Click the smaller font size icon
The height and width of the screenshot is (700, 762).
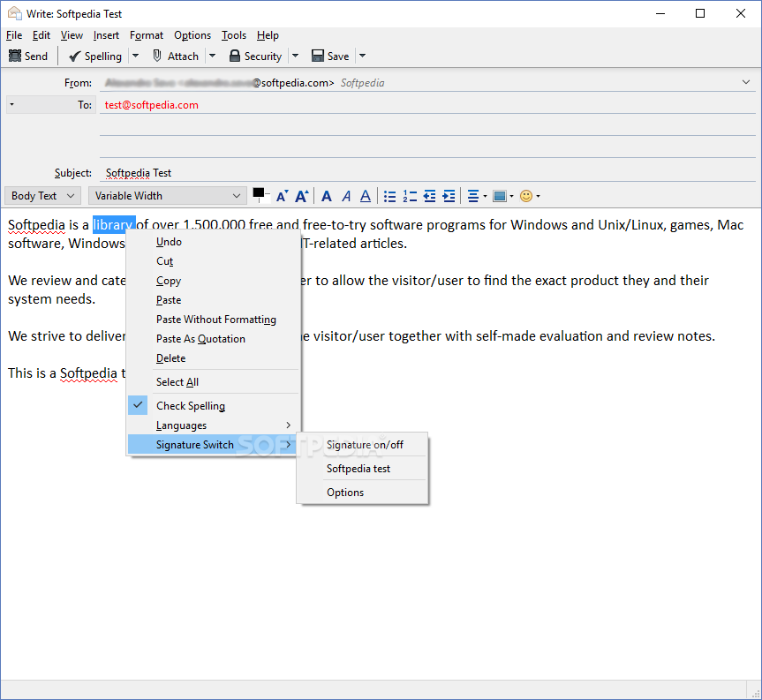point(282,196)
